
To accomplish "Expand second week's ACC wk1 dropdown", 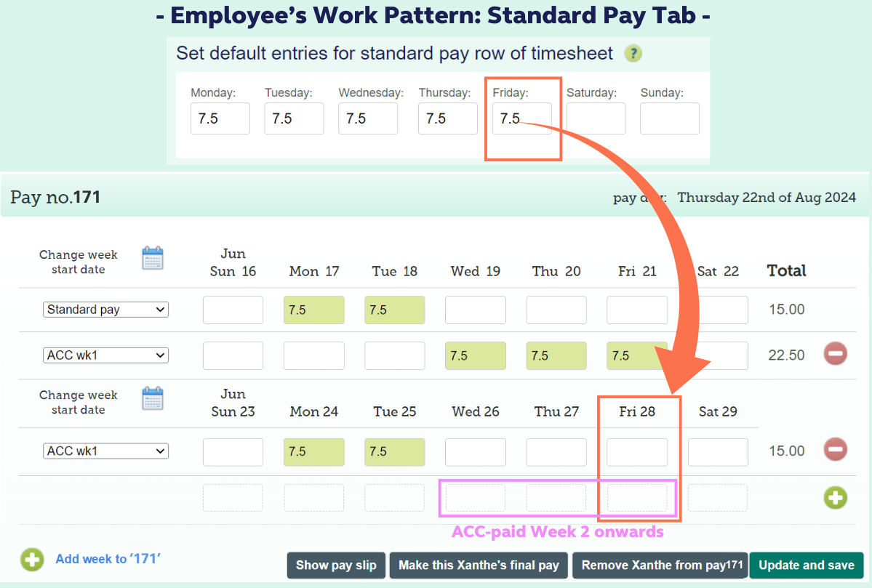I will tap(105, 451).
